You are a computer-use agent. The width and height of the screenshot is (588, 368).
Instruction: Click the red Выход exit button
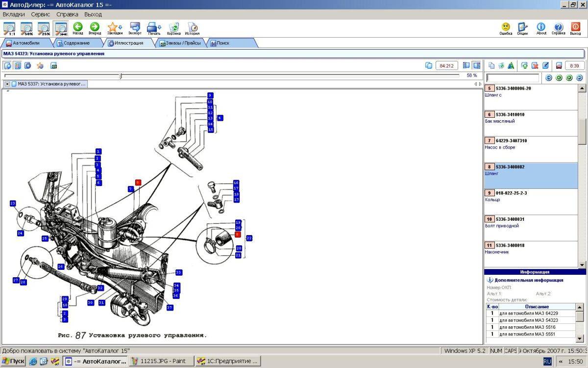(575, 28)
